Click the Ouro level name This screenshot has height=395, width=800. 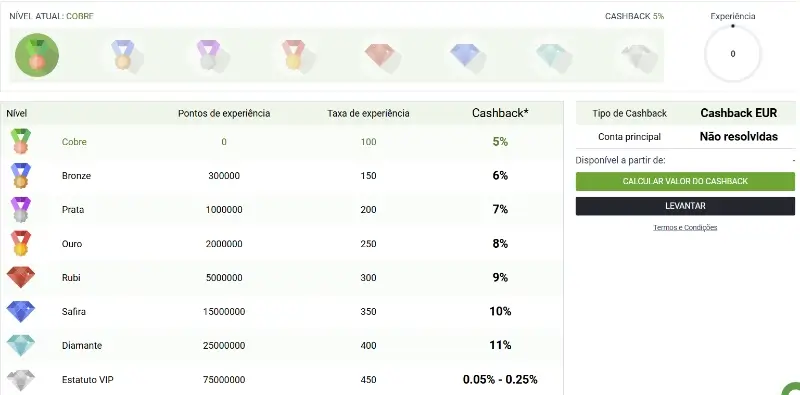[72, 244]
